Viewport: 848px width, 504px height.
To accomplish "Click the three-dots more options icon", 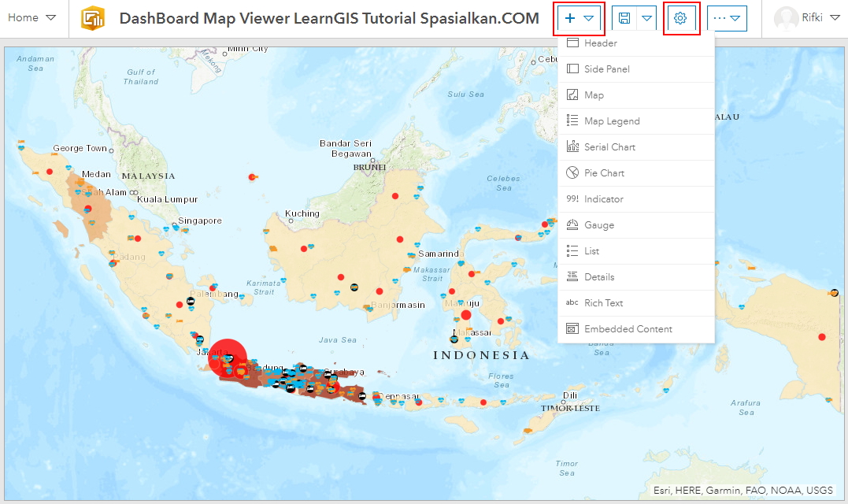I will click(x=720, y=18).
